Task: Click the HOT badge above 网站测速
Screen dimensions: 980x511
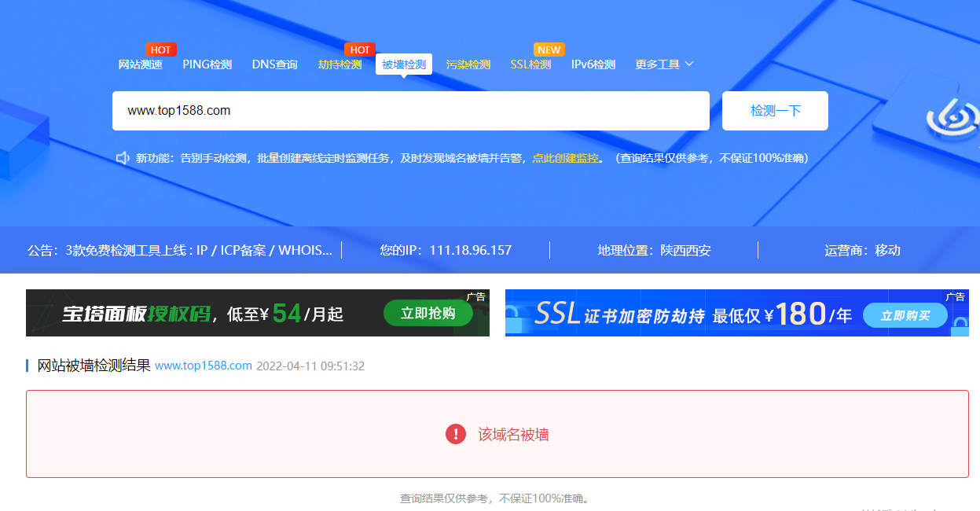Action: click(161, 50)
